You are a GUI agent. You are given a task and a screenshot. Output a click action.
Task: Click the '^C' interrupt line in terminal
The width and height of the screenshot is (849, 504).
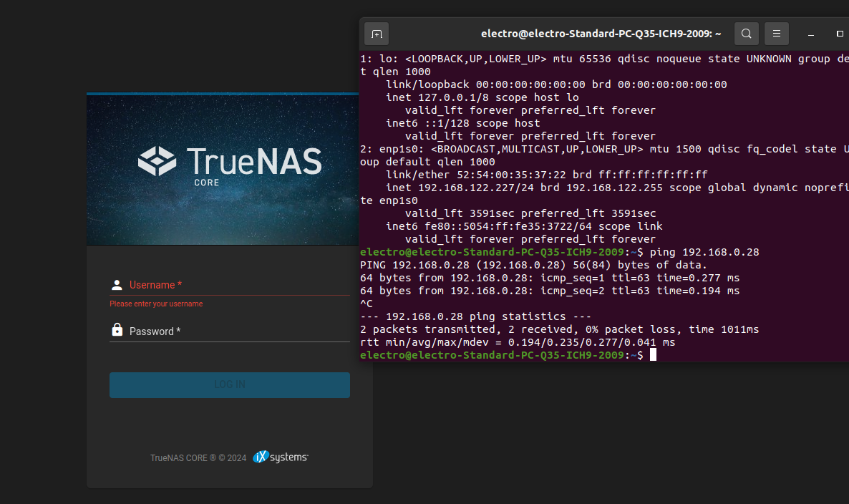(x=367, y=304)
